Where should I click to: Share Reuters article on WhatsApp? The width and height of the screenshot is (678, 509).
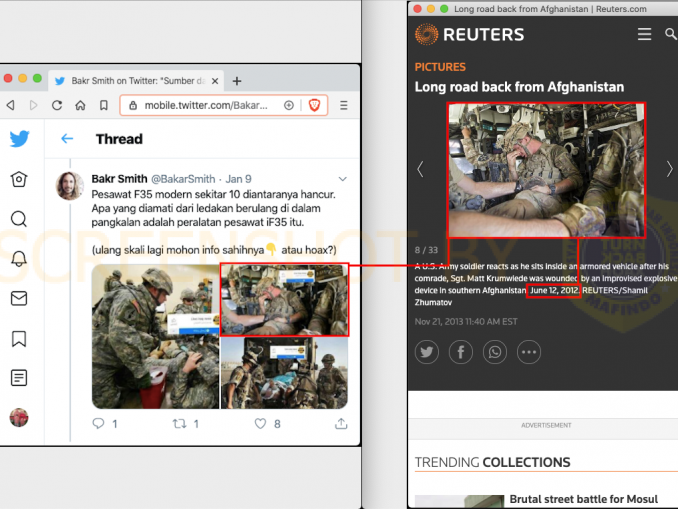495,352
